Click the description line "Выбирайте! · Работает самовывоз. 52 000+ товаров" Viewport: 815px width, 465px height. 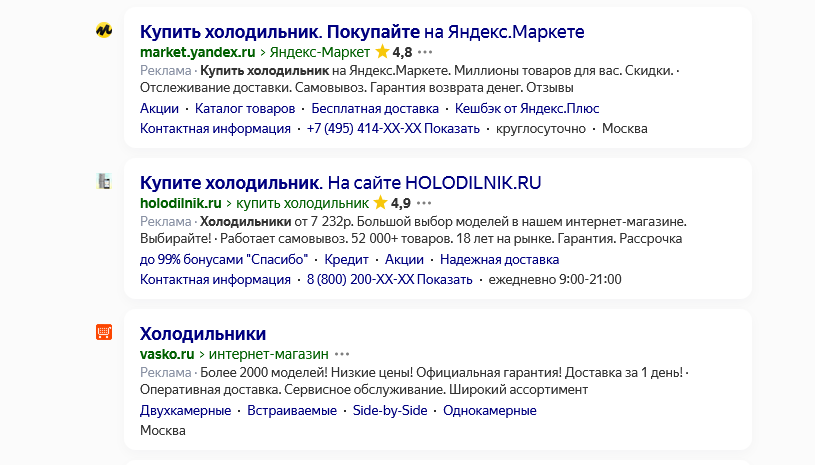tap(298, 239)
